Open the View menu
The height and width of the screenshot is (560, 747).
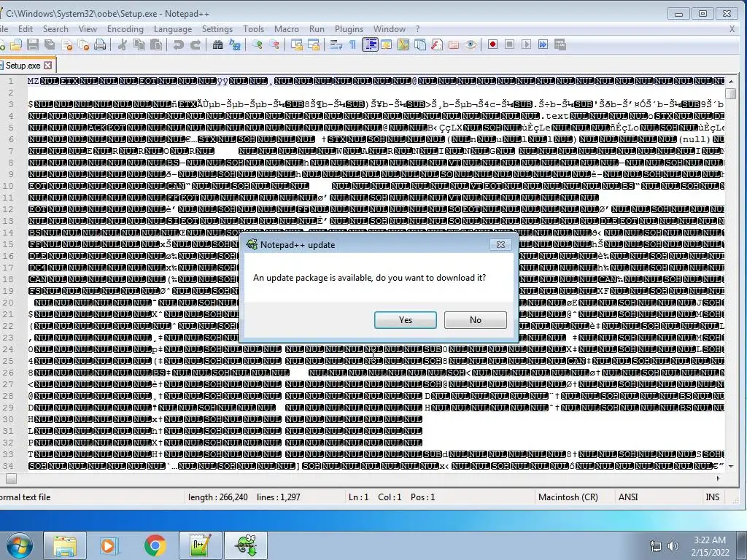coord(88,29)
